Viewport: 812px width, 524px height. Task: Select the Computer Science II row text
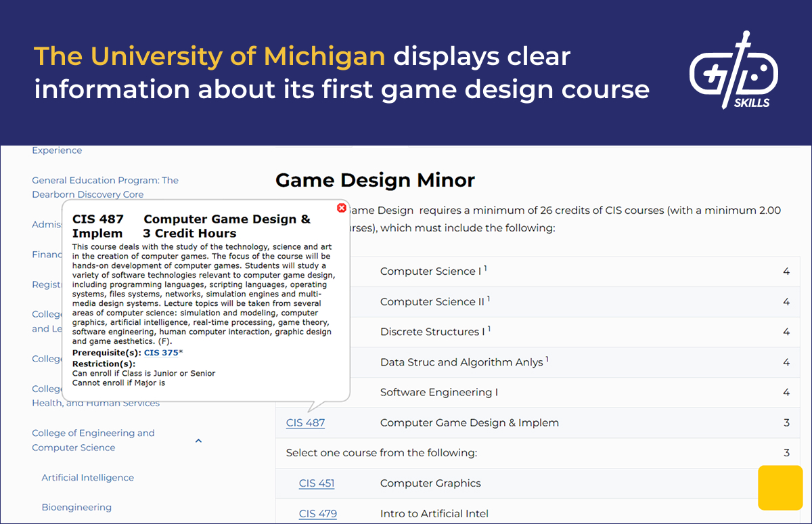coord(435,301)
